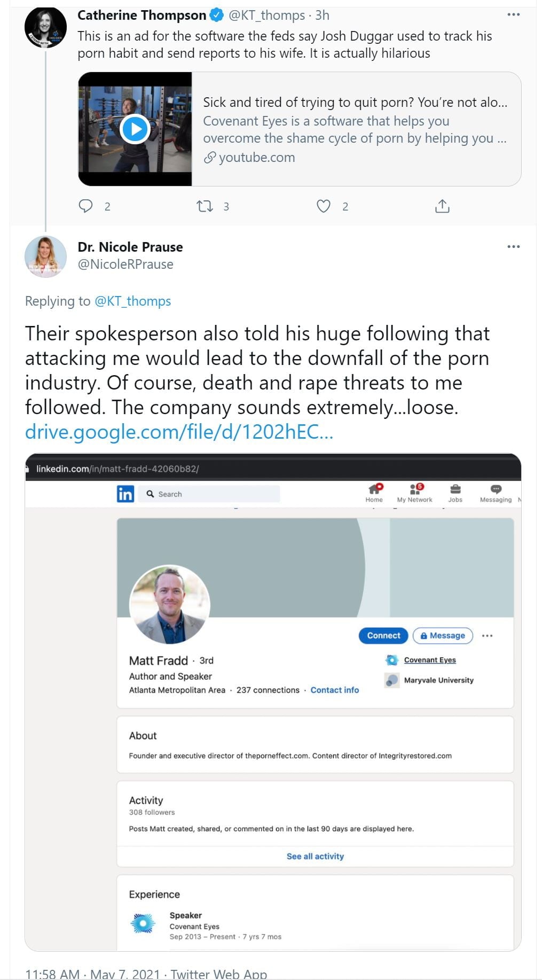Click Dr. Nicole Prause's profile avatar
Viewport: 542px width, 980px height.
(45, 256)
